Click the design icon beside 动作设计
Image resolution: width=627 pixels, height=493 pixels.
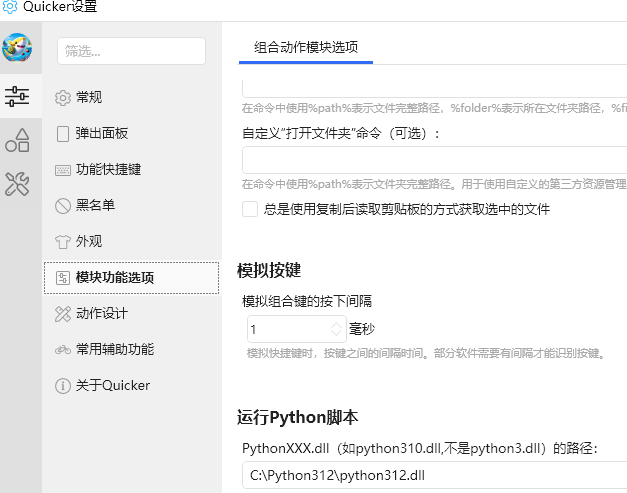(x=63, y=314)
